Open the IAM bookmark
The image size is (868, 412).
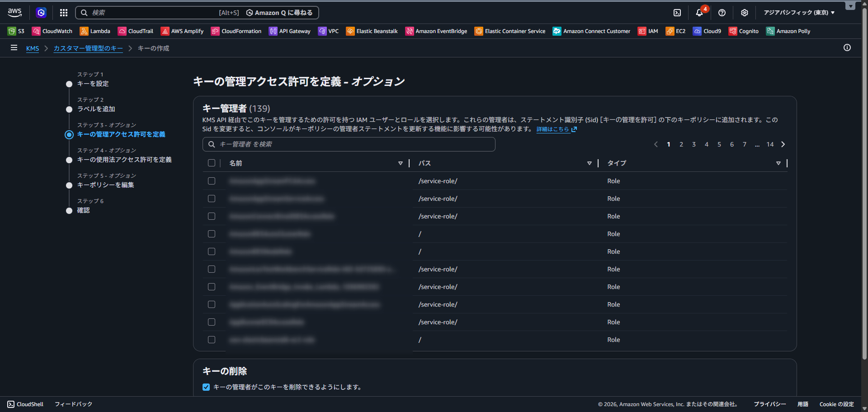pyautogui.click(x=648, y=31)
